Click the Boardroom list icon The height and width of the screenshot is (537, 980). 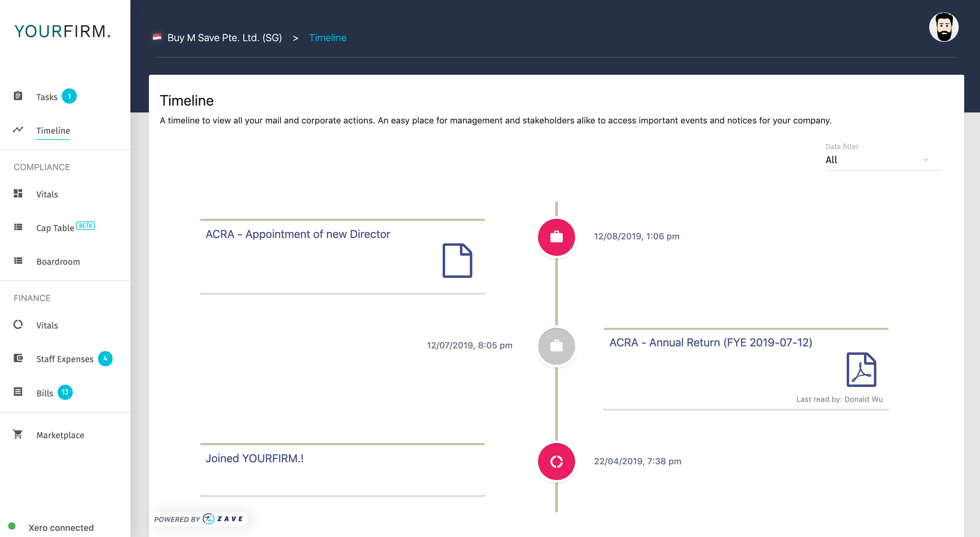click(18, 261)
